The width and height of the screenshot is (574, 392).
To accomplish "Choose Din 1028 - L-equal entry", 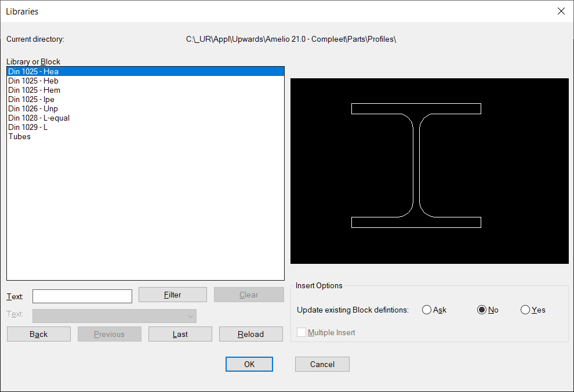I will (146, 118).
